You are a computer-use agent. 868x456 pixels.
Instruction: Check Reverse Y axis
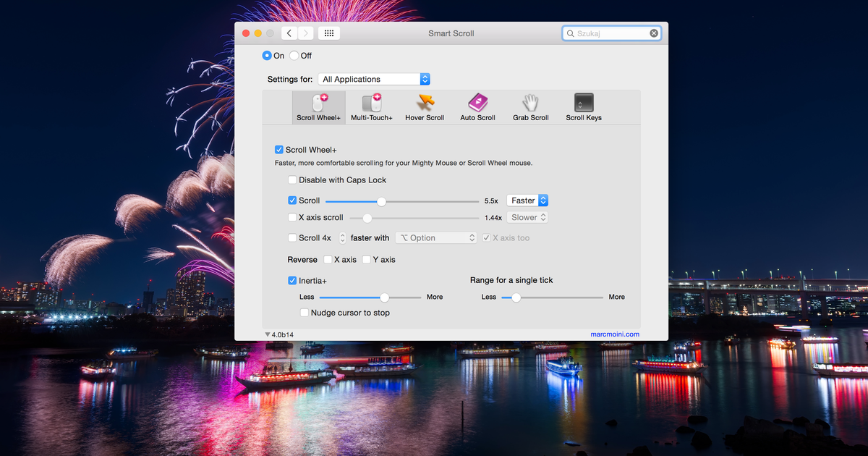click(x=367, y=259)
